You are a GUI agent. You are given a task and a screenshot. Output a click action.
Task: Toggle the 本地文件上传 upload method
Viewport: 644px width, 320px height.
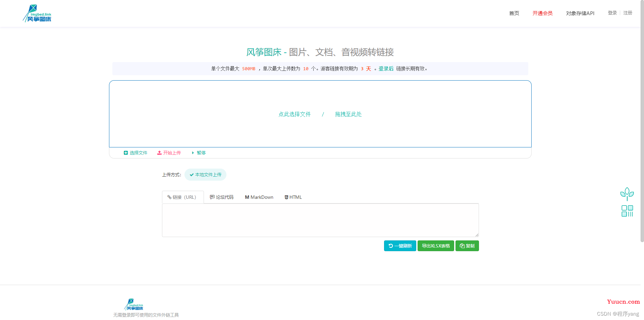pos(205,175)
